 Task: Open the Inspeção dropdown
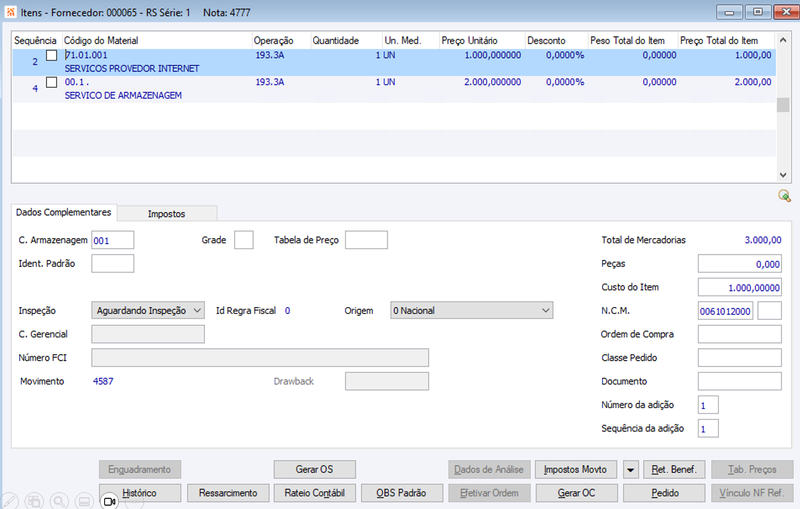[148, 310]
